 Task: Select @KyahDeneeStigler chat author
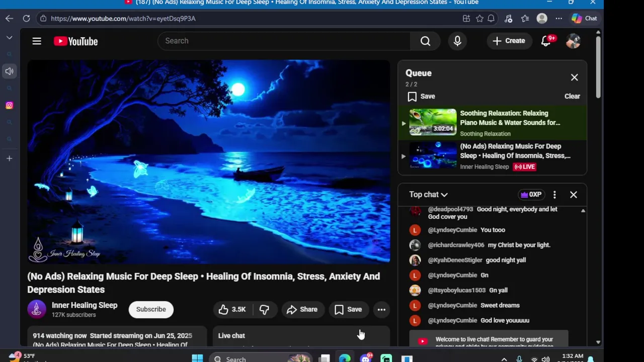[x=455, y=260]
